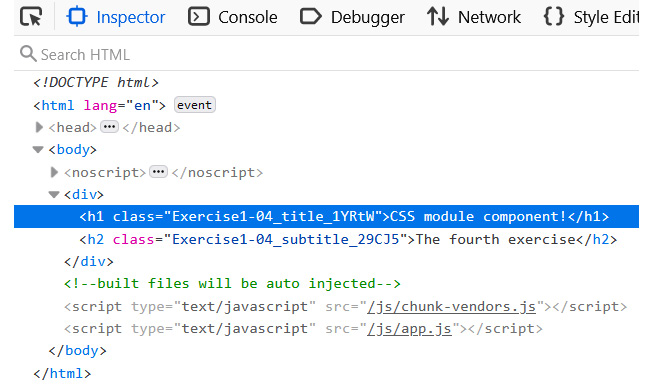654x389 pixels.
Task: Expand the head element node
Action: click(x=39, y=127)
